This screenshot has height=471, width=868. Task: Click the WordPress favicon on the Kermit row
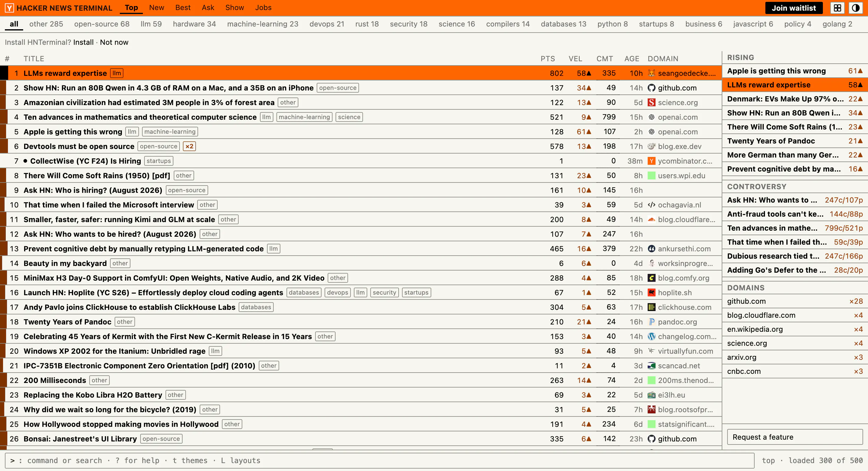coord(652,337)
